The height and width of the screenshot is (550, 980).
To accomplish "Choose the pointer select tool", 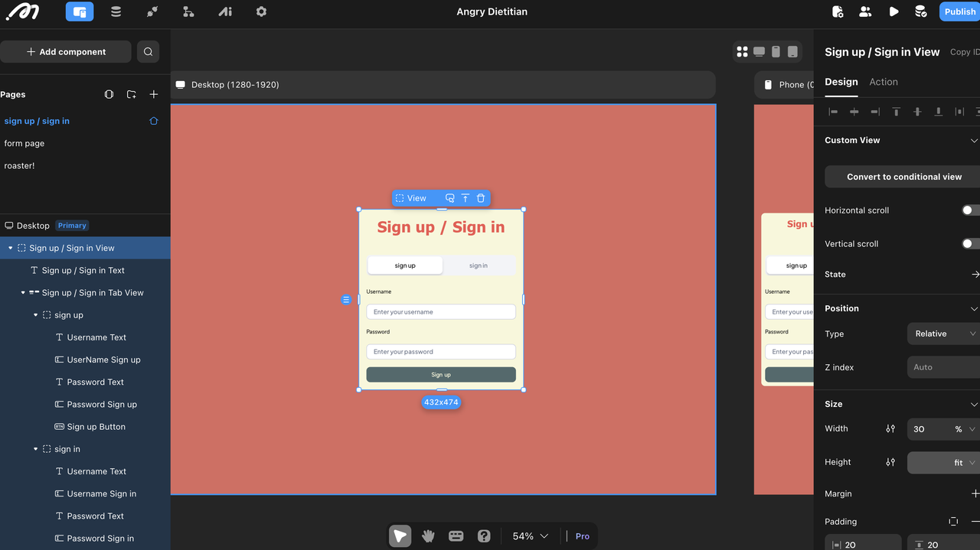I will pyautogui.click(x=400, y=536).
